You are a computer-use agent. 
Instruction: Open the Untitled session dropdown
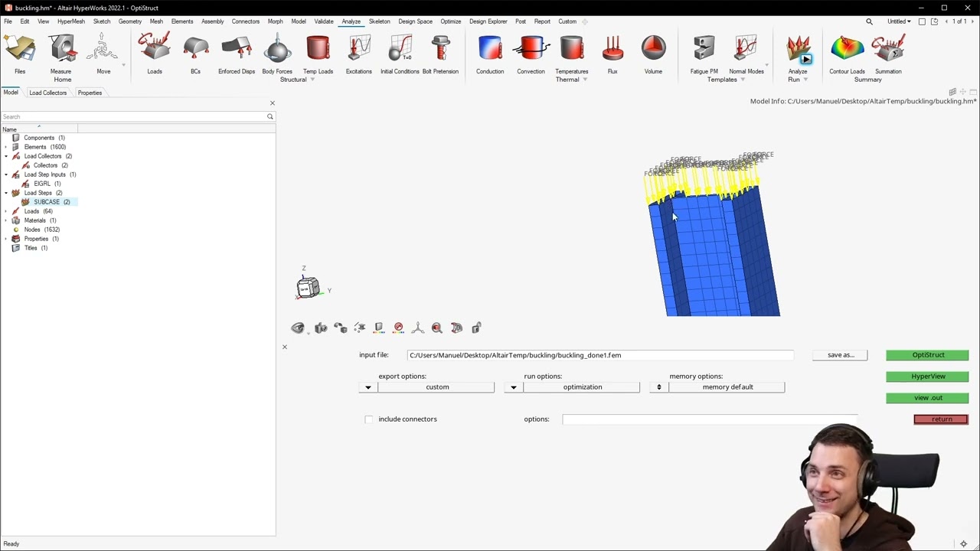coord(899,21)
